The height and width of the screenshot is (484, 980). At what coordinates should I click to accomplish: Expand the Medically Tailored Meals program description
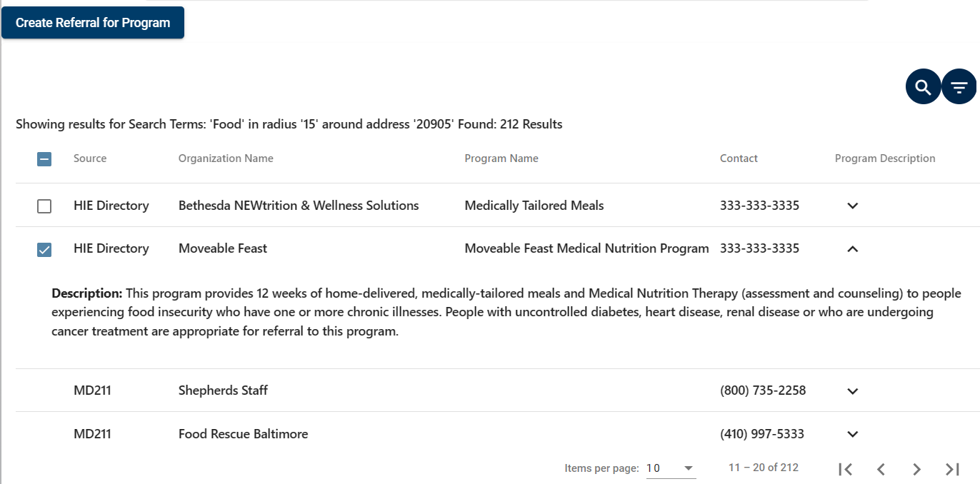click(852, 206)
